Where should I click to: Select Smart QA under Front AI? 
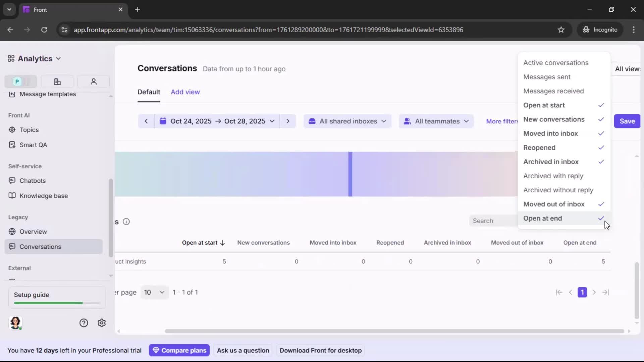coord(33,145)
